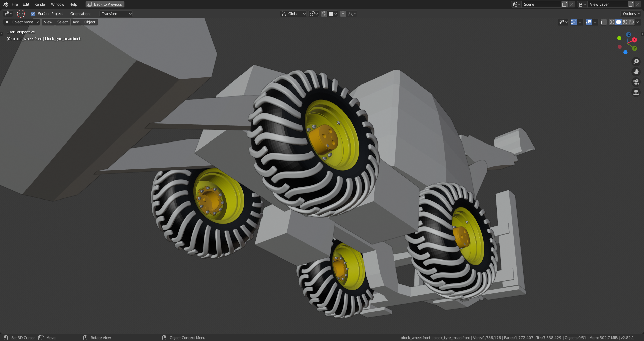Open the Edit menu
Screen dimensions: 644x341
click(26, 4)
